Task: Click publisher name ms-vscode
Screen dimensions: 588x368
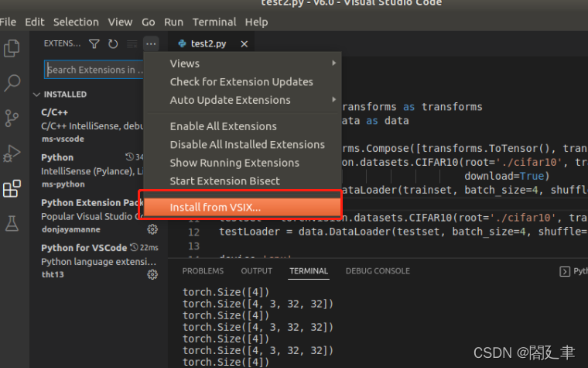Action: pyautogui.click(x=63, y=139)
